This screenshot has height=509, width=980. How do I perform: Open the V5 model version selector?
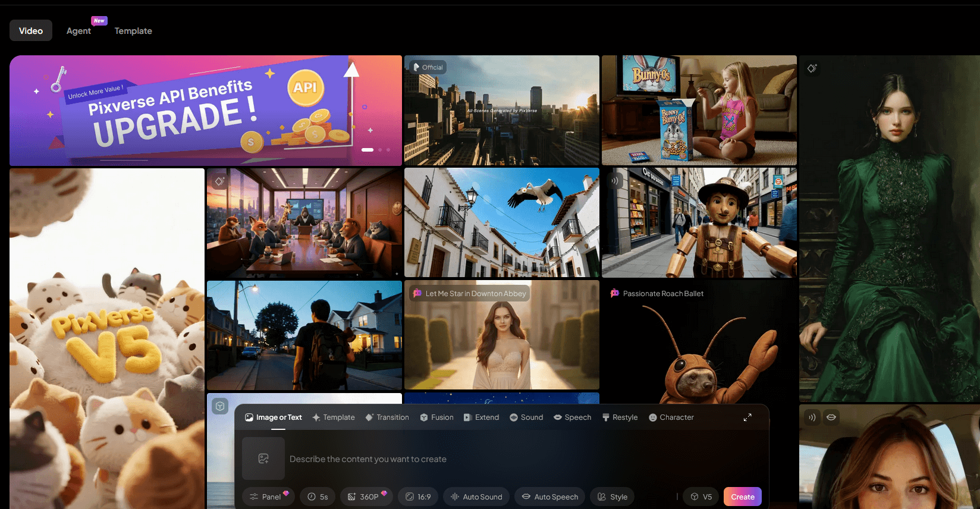pyautogui.click(x=701, y=497)
